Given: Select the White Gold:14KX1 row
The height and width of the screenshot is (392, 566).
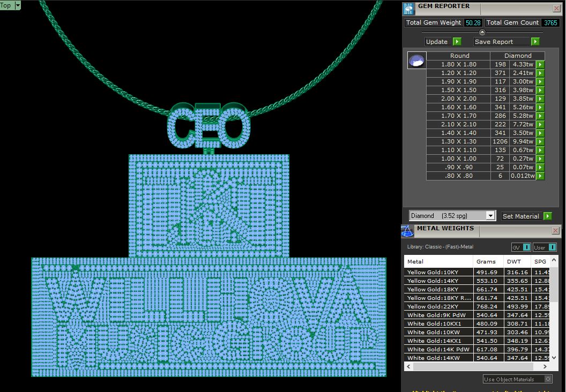Looking at the screenshot, I should [477, 341].
